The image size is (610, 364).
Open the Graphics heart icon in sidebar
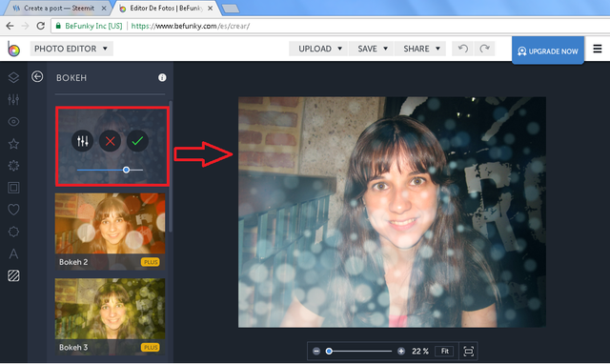click(x=13, y=210)
